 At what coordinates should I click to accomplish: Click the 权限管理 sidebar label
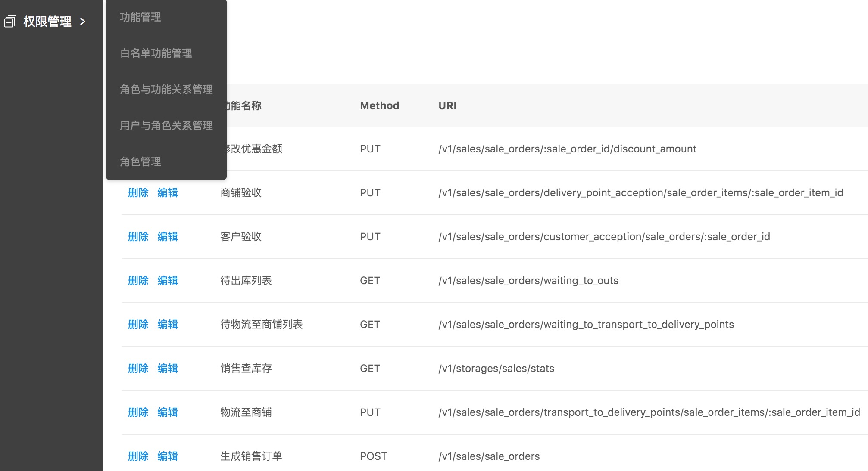pos(47,21)
